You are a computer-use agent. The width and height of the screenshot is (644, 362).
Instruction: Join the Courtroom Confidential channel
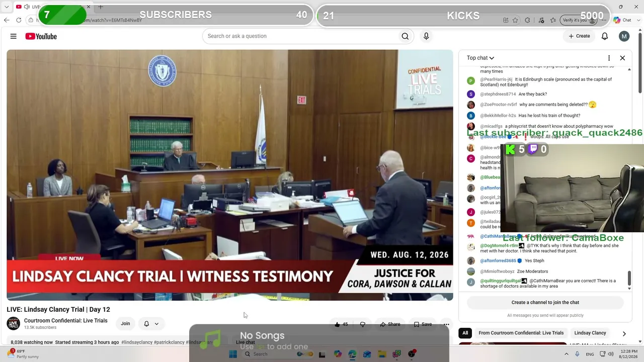tap(125, 324)
